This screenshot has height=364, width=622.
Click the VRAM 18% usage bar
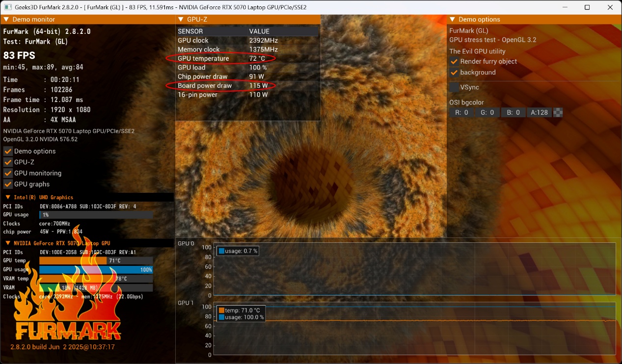pos(96,287)
